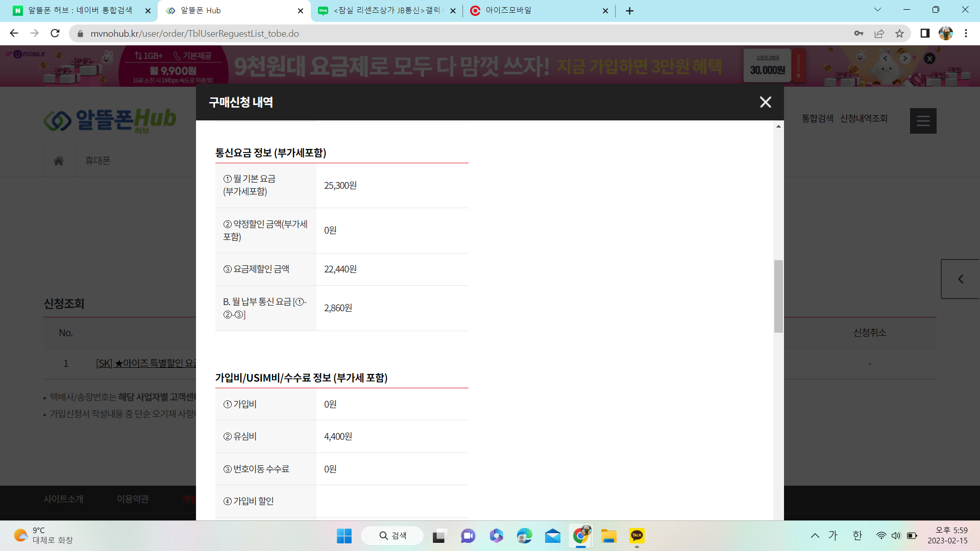Switch to 알뜰폰 허브 네이버 통합검색 tab
Viewport: 980px width, 551px height.
click(80, 10)
